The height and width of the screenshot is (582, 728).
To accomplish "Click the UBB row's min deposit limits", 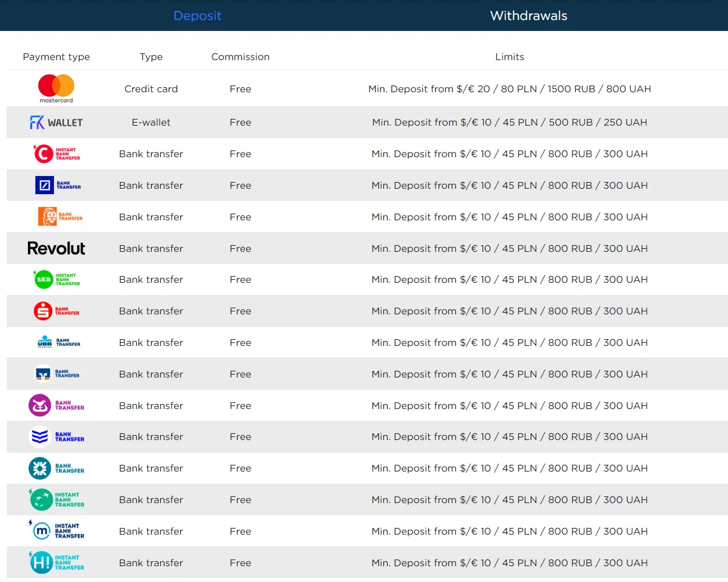I will point(510,342).
